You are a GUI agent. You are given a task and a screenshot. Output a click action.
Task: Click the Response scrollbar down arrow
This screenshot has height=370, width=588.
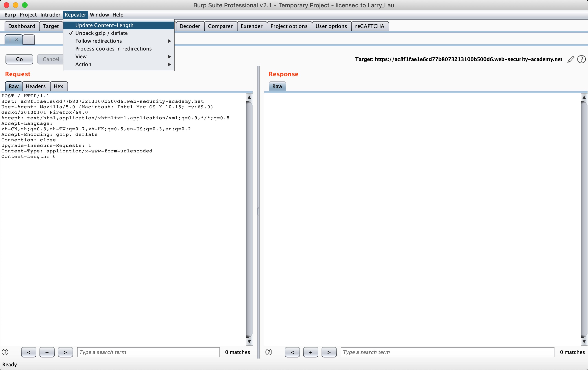[x=584, y=342]
